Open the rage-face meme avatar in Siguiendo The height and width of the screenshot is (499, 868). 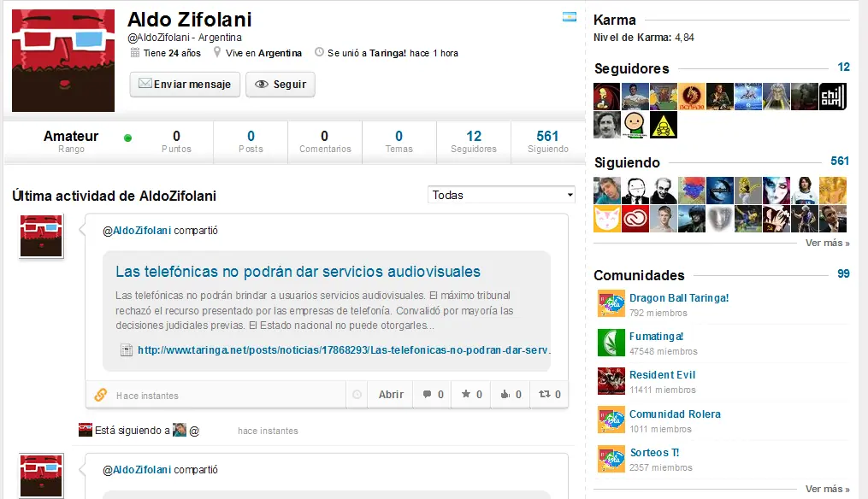point(635,191)
